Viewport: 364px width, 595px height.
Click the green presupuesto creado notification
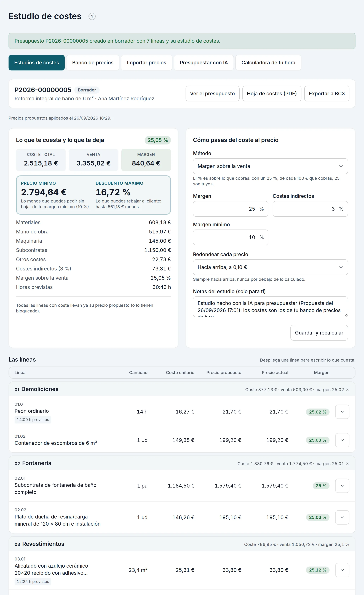point(182,41)
